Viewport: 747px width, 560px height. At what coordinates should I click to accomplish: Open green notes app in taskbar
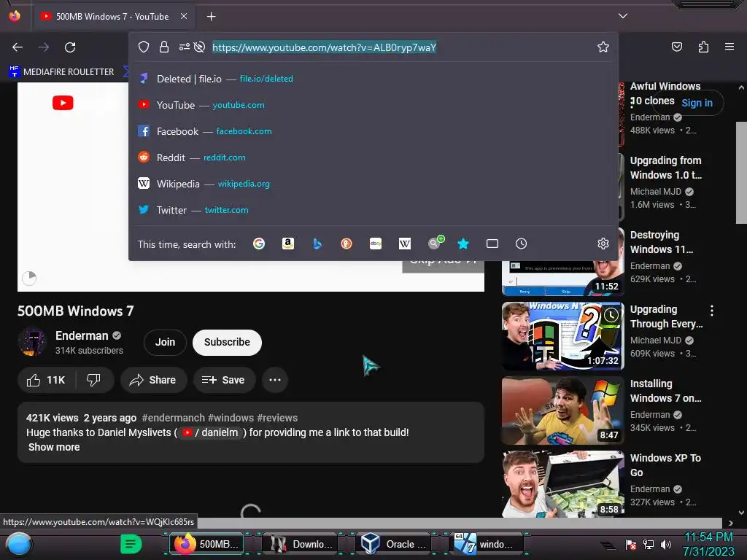pyautogui.click(x=131, y=544)
